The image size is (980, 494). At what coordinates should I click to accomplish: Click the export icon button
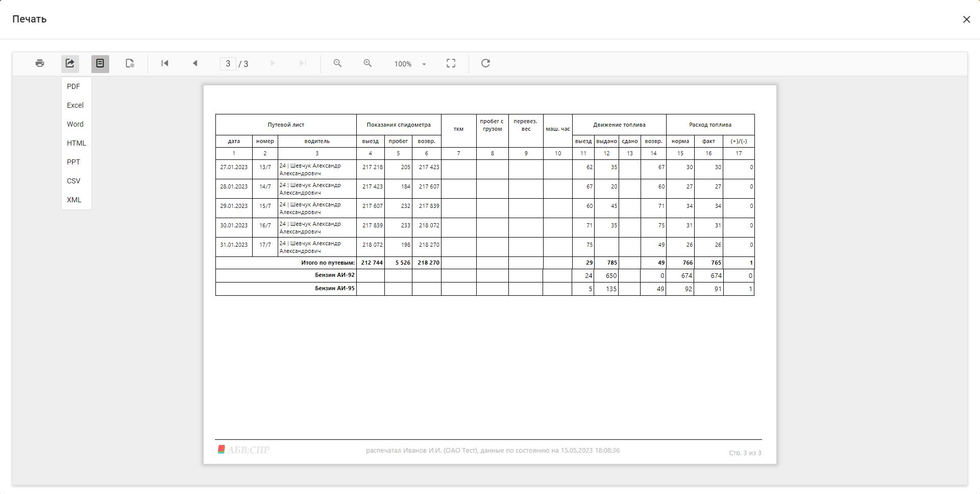(x=70, y=63)
